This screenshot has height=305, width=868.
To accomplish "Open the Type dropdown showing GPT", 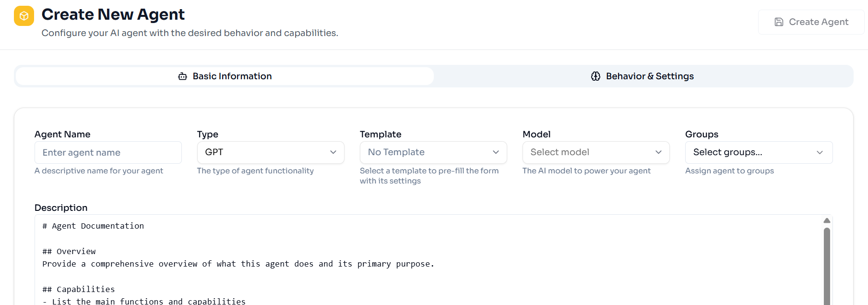I will tap(270, 152).
